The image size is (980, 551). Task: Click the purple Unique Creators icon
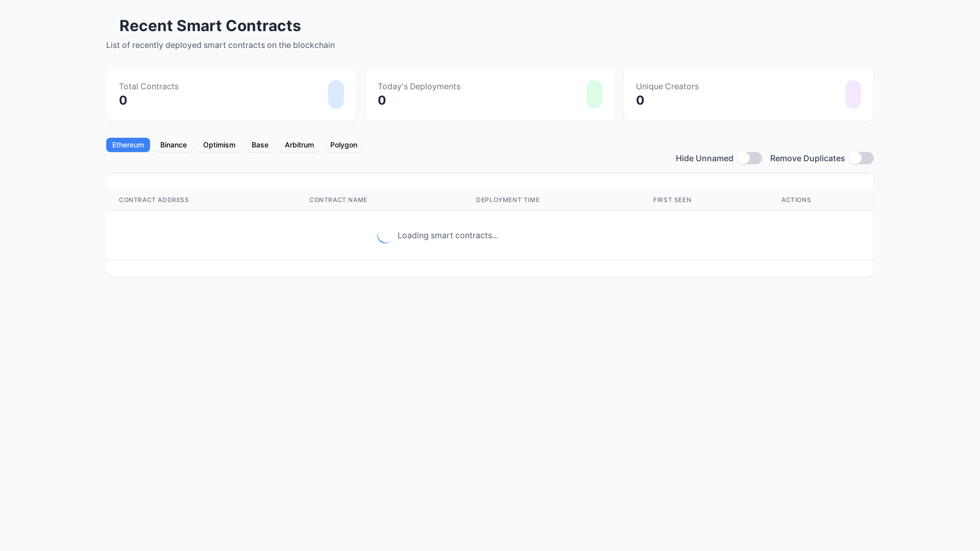853,94
